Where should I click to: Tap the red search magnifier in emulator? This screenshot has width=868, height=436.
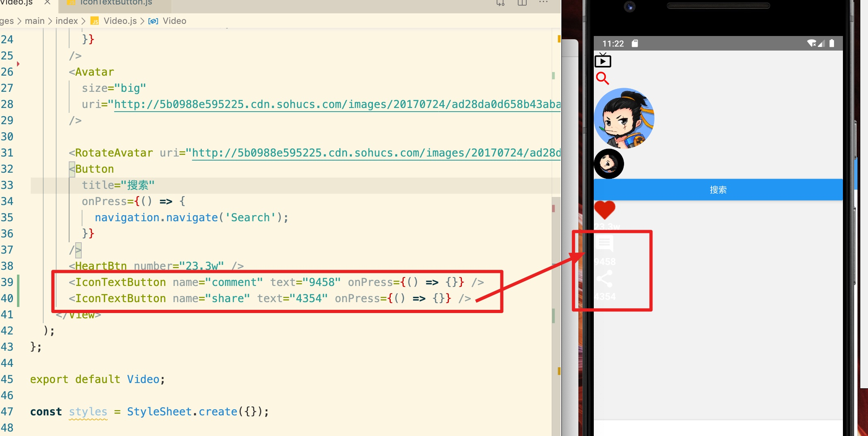602,78
